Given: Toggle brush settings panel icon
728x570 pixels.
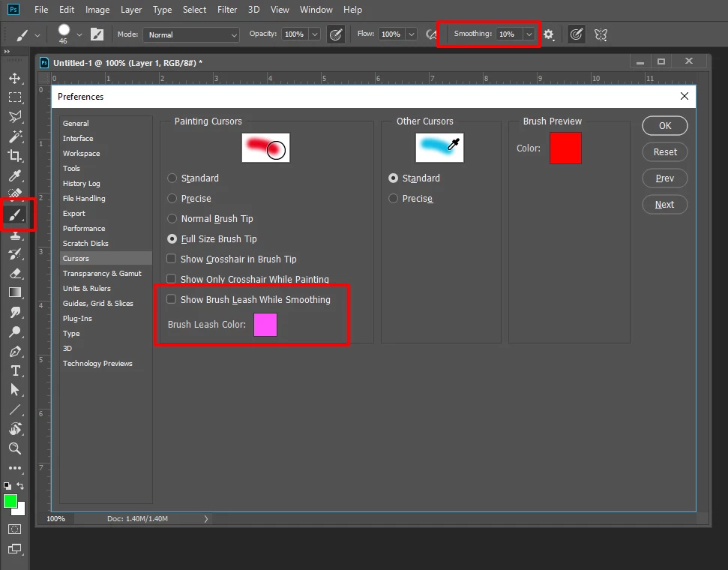Looking at the screenshot, I should tap(97, 34).
